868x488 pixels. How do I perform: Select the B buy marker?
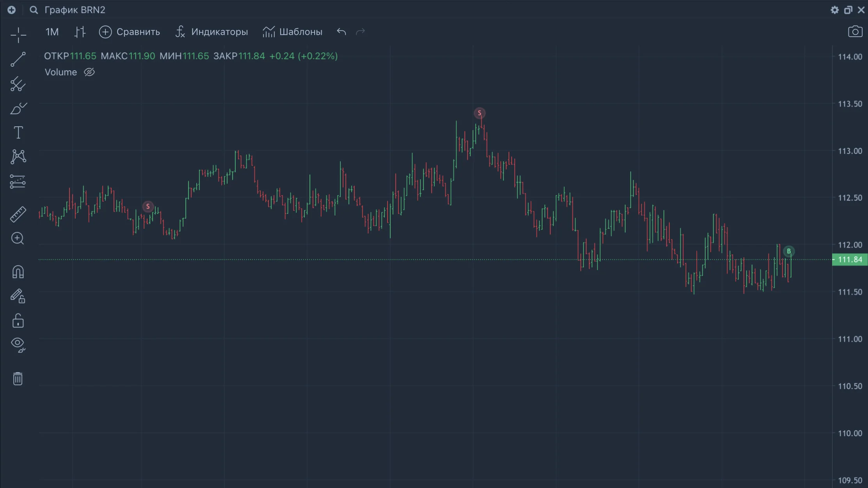789,251
